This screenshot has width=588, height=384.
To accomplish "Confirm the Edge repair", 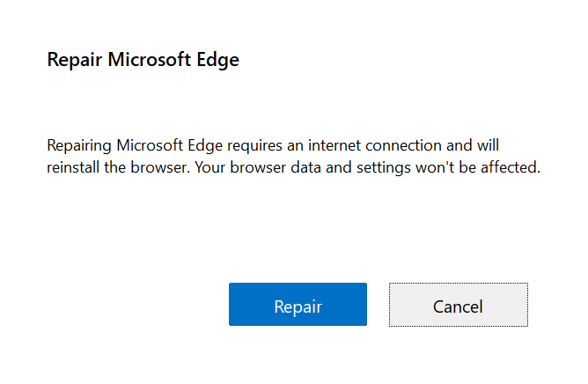I will (x=298, y=305).
